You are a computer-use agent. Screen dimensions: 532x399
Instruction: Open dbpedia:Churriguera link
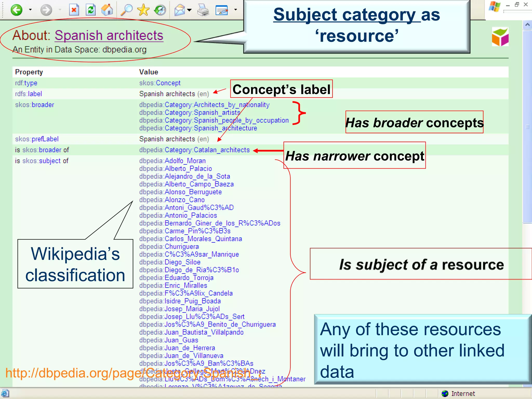tap(169, 247)
